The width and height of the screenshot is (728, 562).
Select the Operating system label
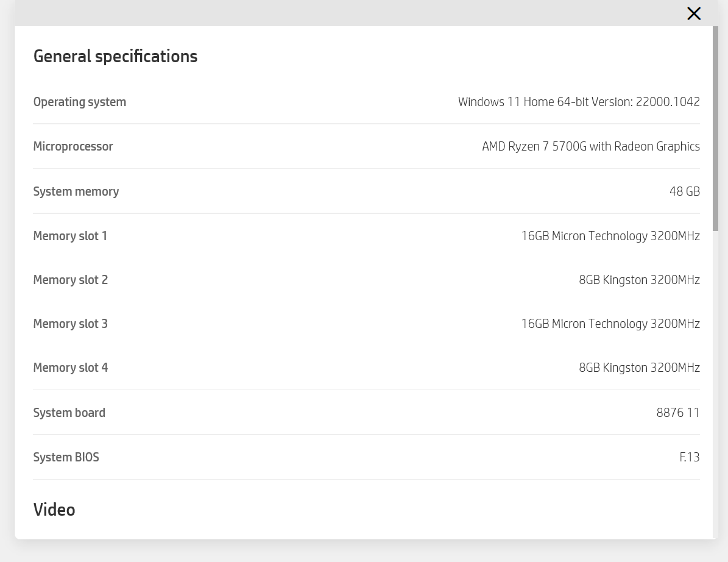[x=80, y=102]
